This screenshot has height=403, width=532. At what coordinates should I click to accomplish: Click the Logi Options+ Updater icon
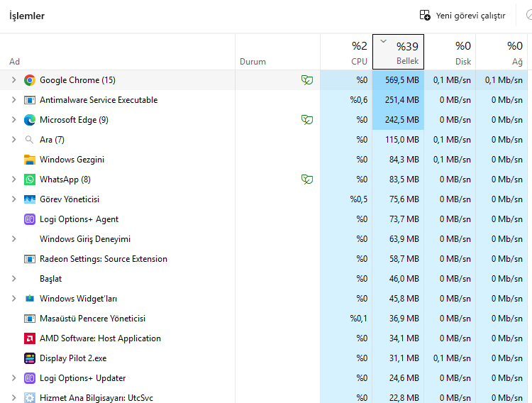coord(30,378)
